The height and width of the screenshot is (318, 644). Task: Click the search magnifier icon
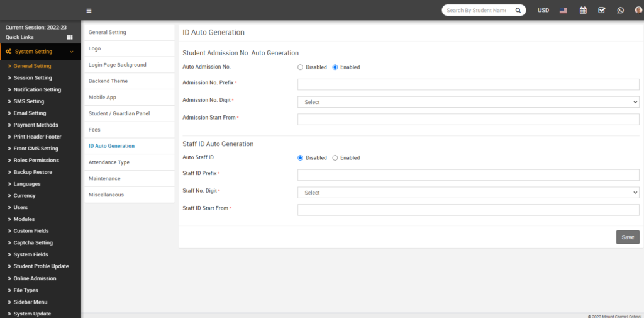518,10
